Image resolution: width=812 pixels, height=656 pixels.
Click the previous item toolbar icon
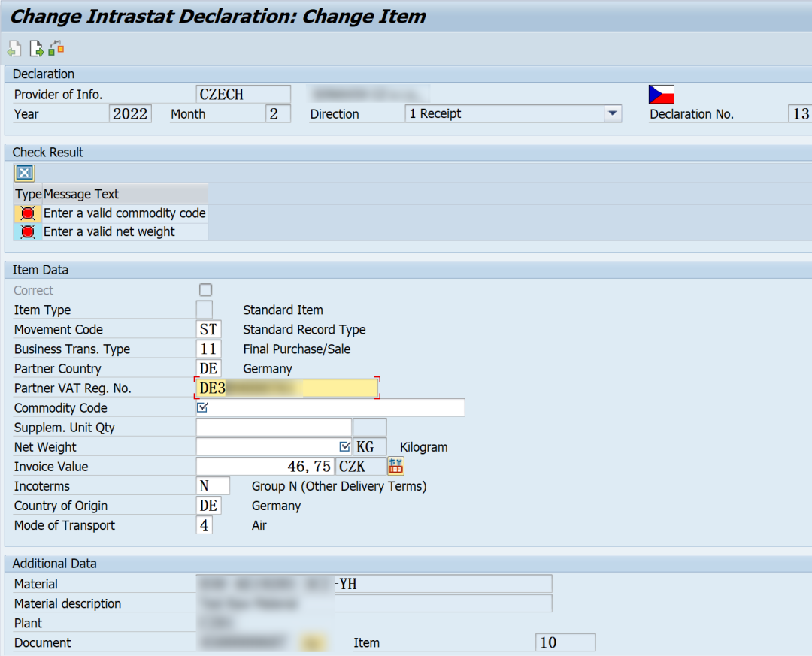[x=14, y=49]
